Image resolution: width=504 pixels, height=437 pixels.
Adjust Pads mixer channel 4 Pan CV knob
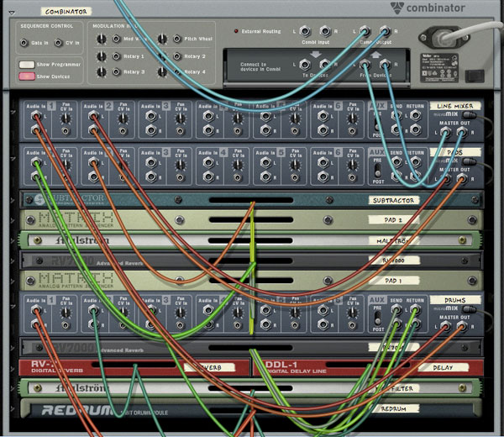point(238,165)
